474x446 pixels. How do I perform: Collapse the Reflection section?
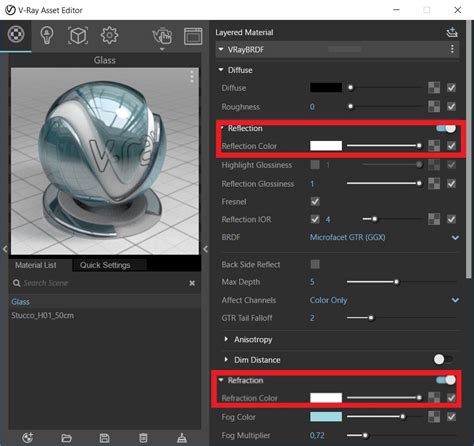221,128
